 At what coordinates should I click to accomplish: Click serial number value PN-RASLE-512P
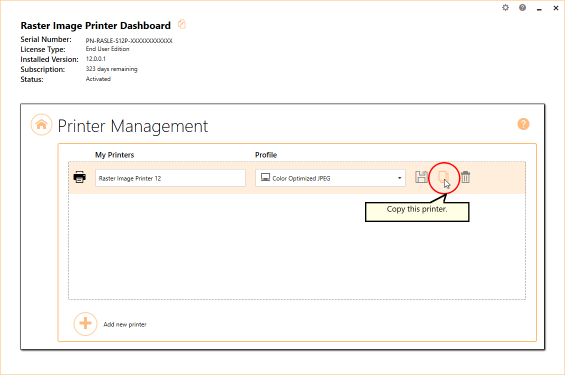129,41
